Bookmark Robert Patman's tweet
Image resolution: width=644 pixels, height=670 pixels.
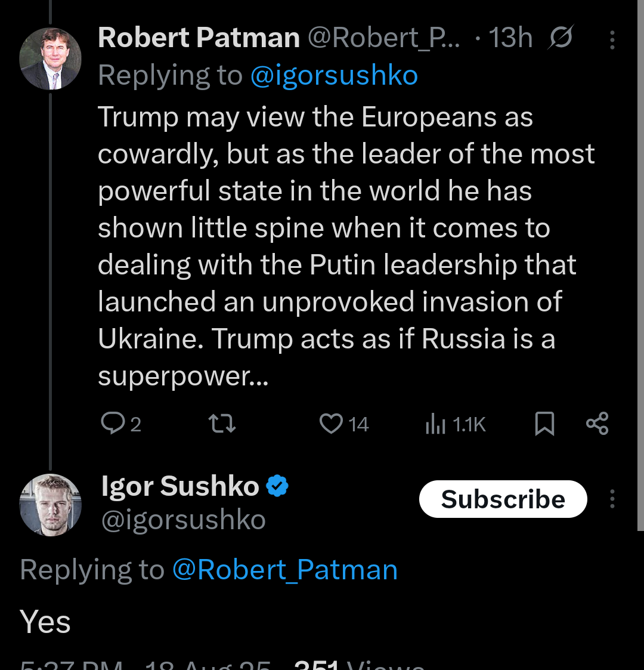544,424
